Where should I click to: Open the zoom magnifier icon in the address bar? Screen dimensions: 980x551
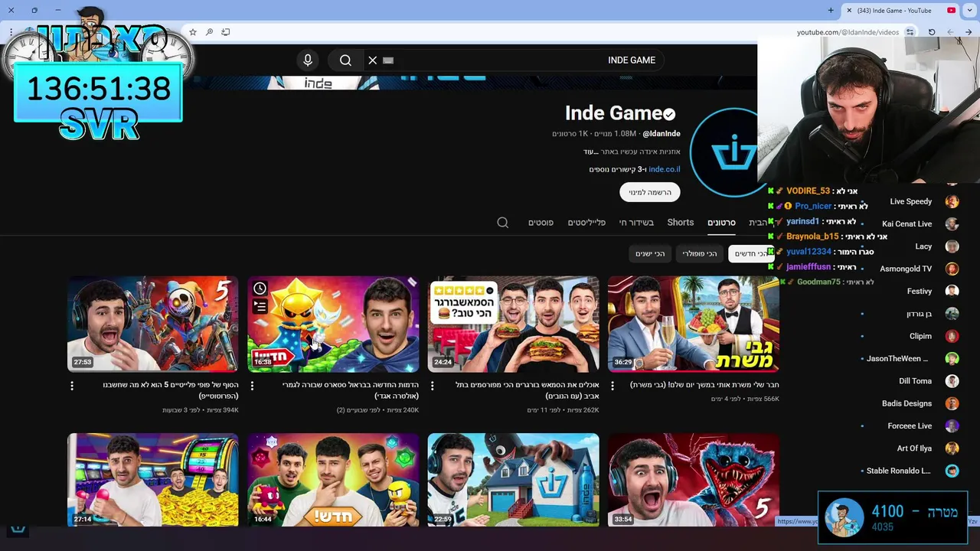(209, 32)
